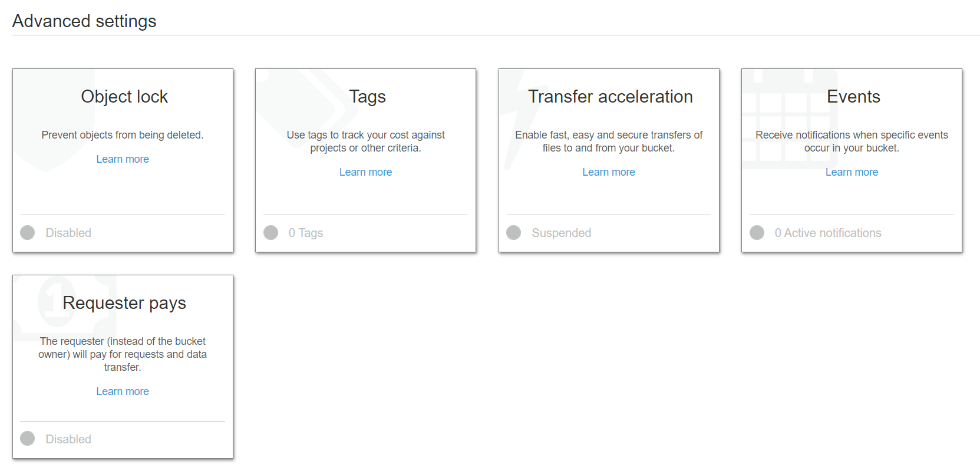
Task: Open the Transfer acceleration card heading
Action: [x=610, y=97]
